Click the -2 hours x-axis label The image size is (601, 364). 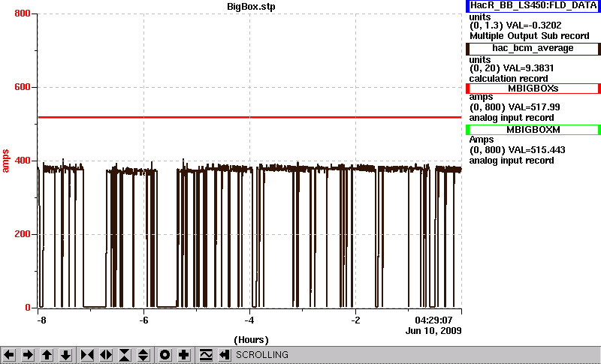click(355, 320)
